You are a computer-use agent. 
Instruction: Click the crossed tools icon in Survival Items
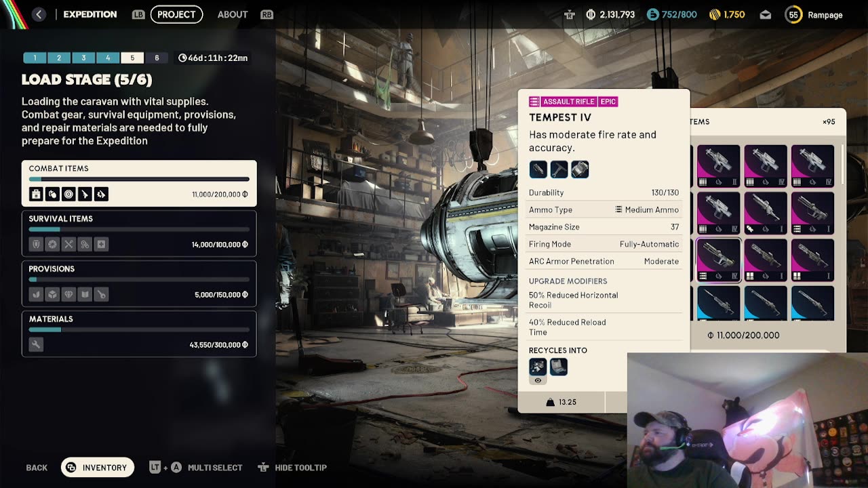pyautogui.click(x=68, y=245)
